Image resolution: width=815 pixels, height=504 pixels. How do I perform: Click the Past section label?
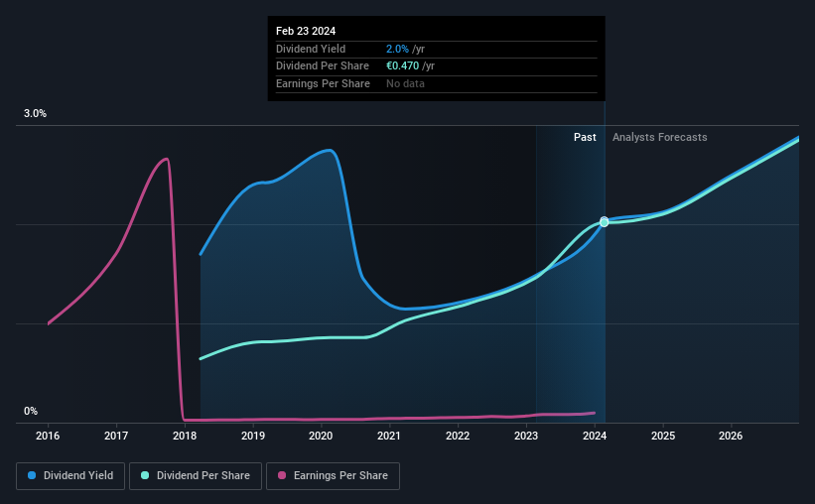pos(585,137)
